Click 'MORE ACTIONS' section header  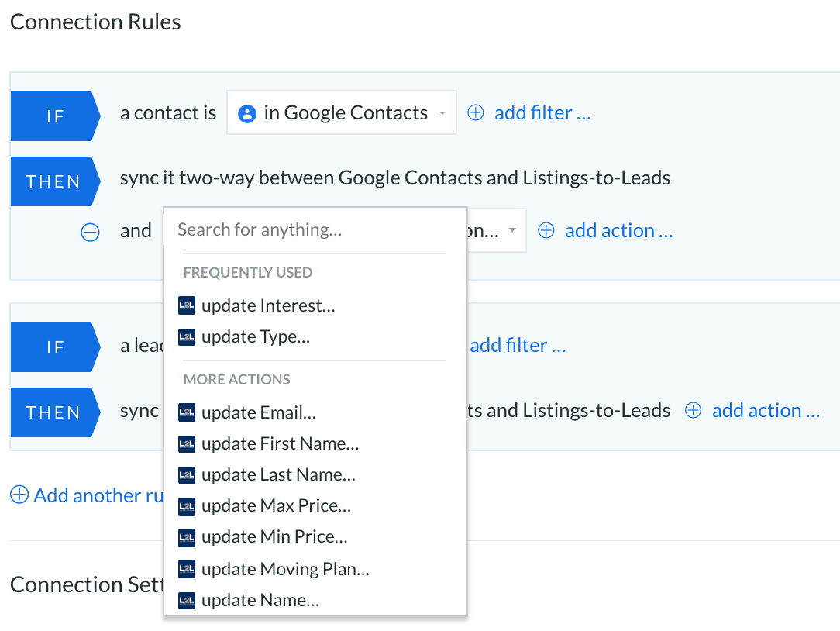[x=237, y=379]
